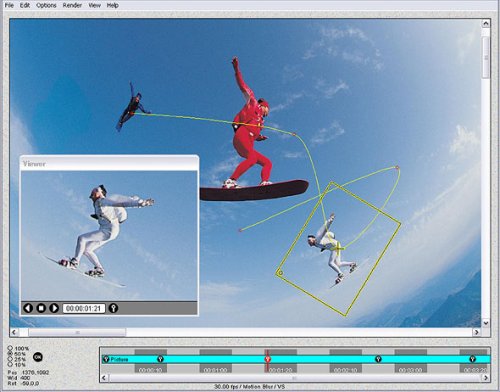Image resolution: width=500 pixels, height=392 pixels.
Task: Select the keyframe marker near 00:00:40
Action: point(160,359)
